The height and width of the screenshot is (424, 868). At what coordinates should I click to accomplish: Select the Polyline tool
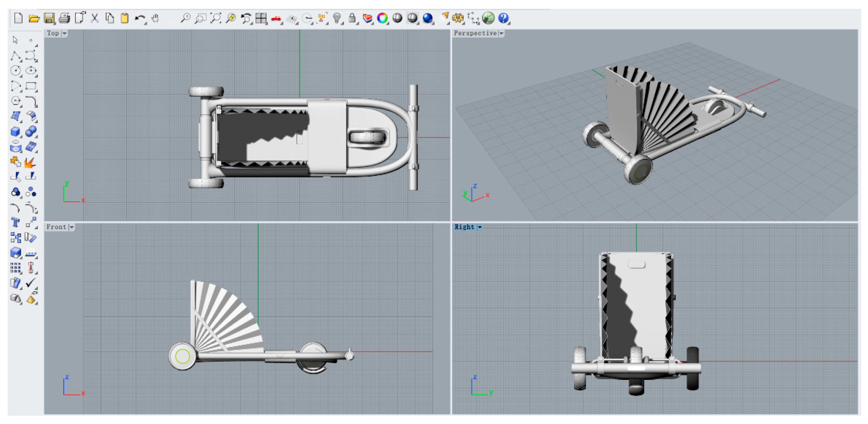click(15, 56)
